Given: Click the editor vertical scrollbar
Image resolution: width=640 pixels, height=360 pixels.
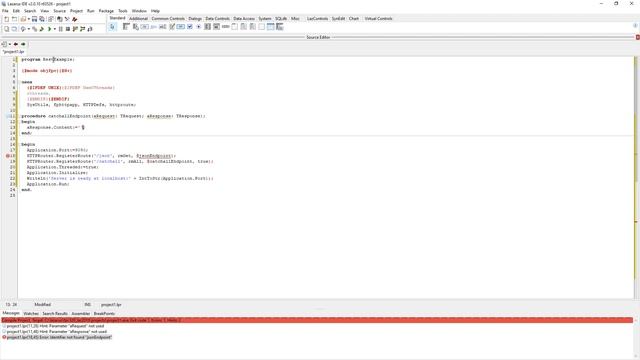Looking at the screenshot, I should [636, 178].
